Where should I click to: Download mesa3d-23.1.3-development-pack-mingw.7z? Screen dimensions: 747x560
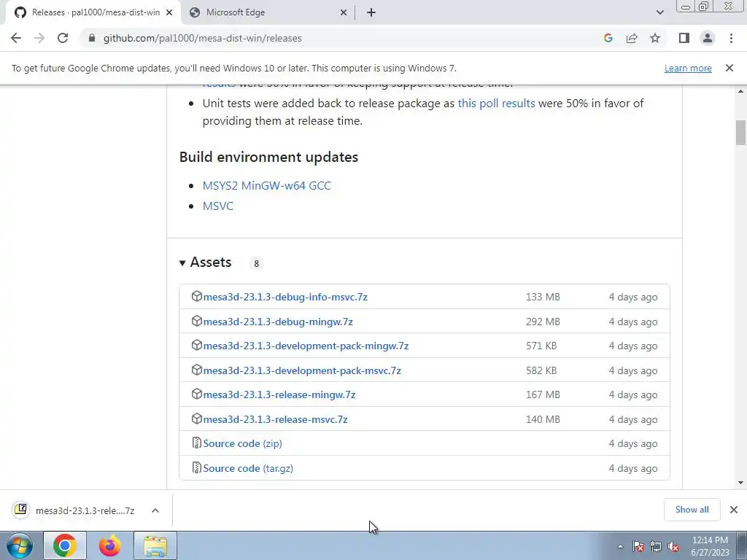click(x=306, y=346)
